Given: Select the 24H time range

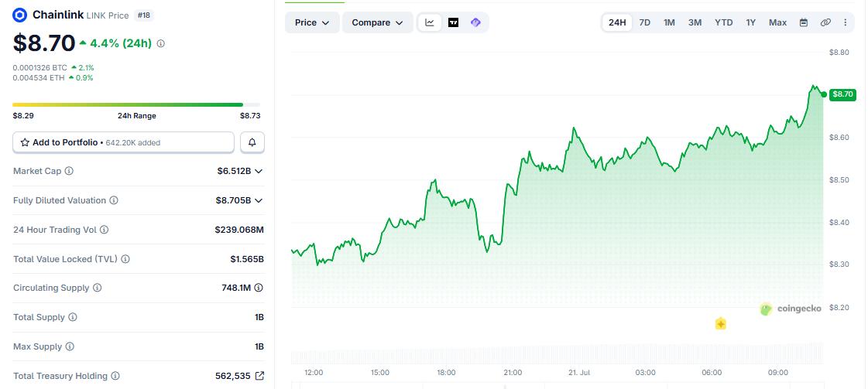Looking at the screenshot, I should coord(617,22).
